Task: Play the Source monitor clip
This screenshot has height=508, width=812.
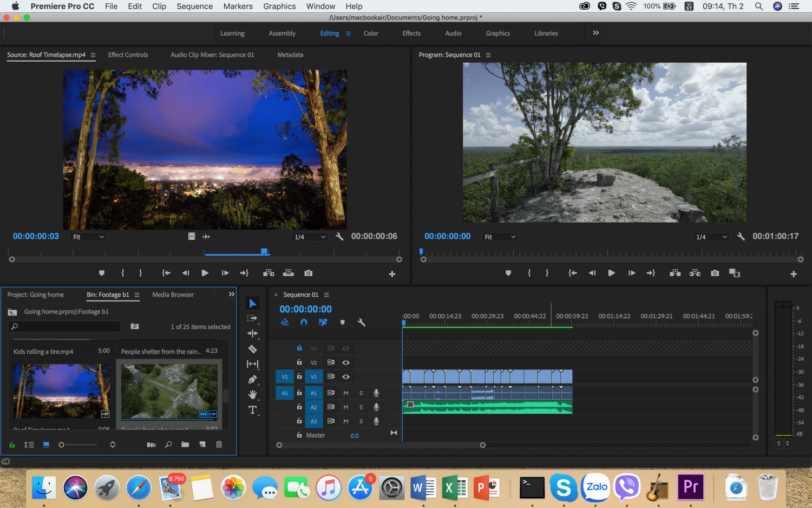Action: point(205,273)
